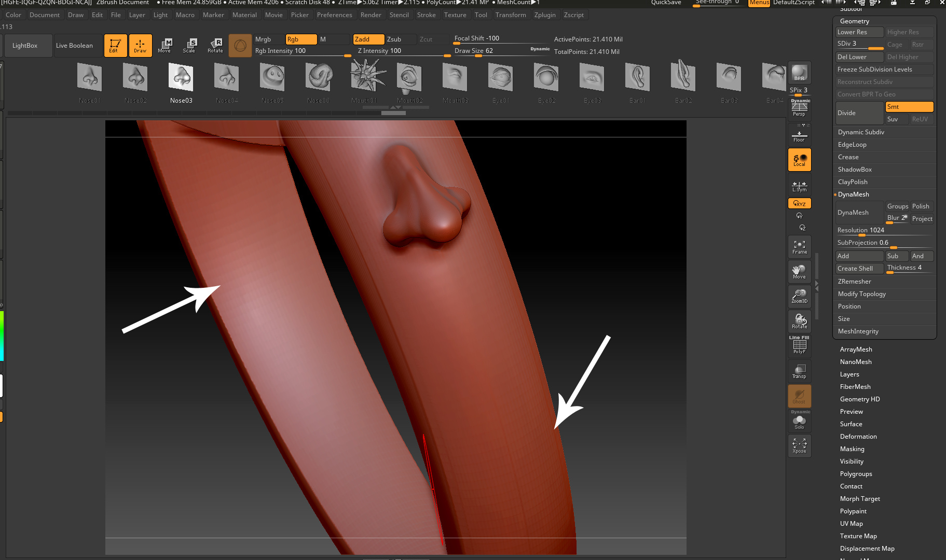Click the Frame view icon
This screenshot has width=946, height=560.
click(799, 247)
